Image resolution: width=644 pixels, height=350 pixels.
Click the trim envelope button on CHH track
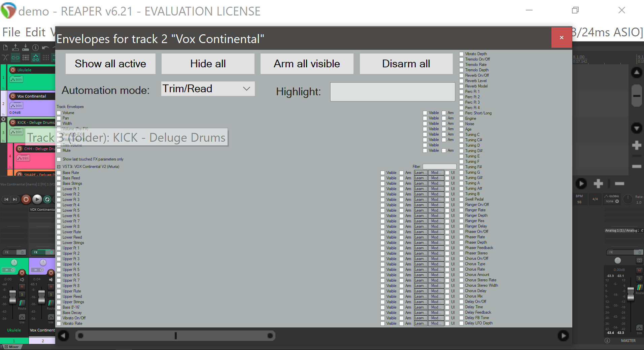coord(23,158)
